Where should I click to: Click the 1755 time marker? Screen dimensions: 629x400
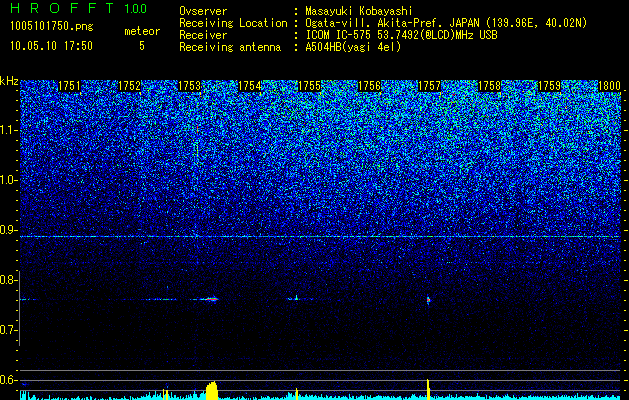coord(310,86)
